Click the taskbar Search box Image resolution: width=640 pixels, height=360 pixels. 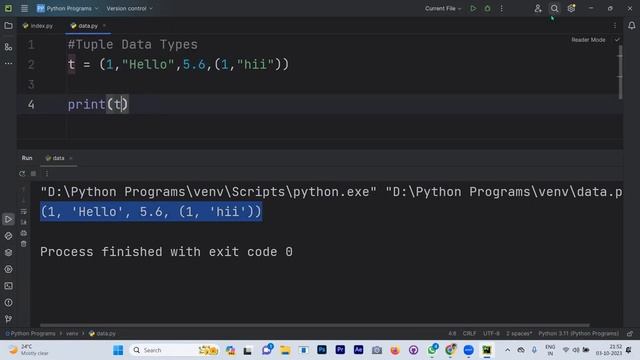[x=173, y=350]
